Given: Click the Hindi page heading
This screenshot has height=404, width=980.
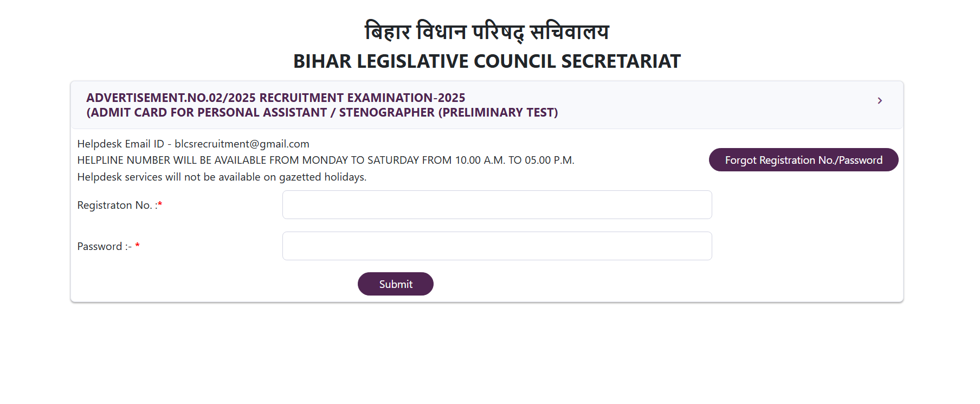Looking at the screenshot, I should click(x=487, y=32).
